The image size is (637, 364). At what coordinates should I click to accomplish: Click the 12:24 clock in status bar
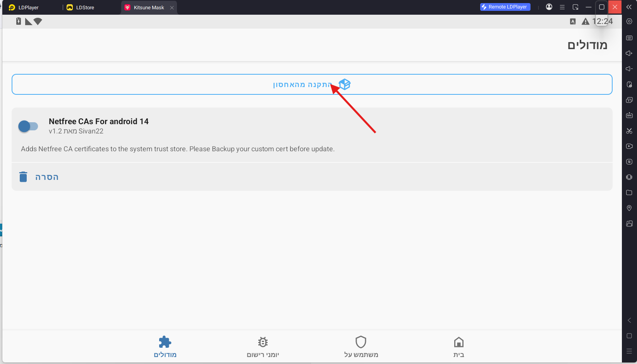point(603,22)
